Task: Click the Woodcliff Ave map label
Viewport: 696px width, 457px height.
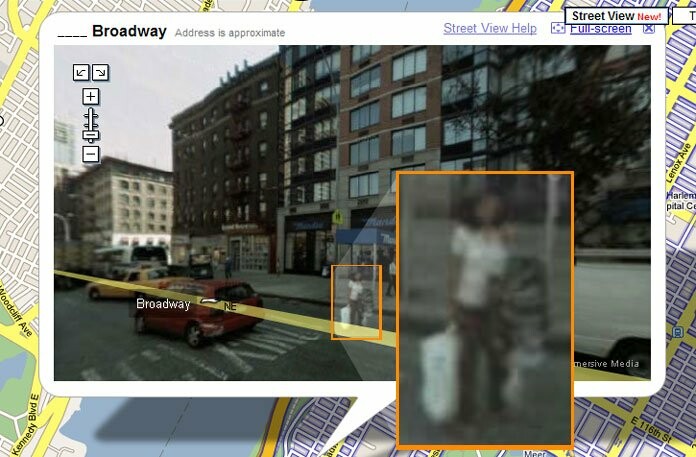Action: coord(14,309)
